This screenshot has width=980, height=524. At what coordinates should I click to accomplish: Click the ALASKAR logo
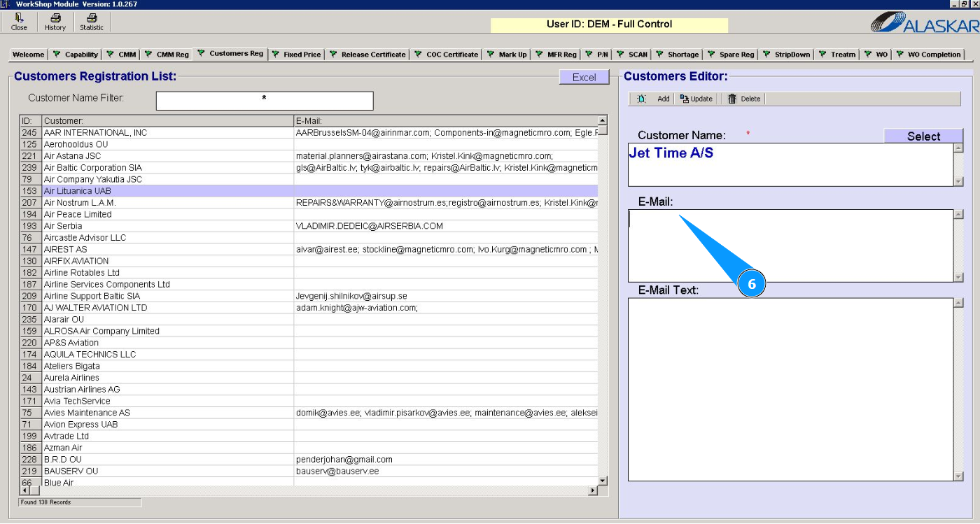point(924,24)
